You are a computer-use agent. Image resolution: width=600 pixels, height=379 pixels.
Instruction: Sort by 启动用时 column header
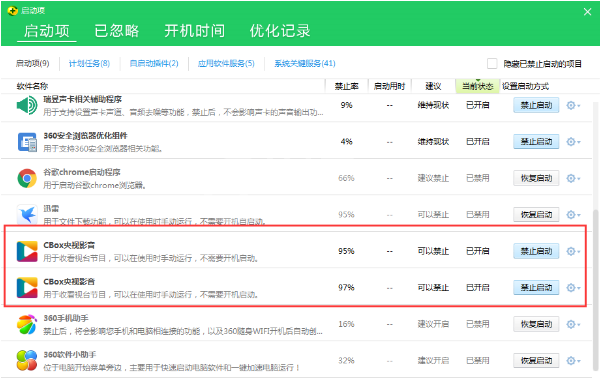(390, 87)
